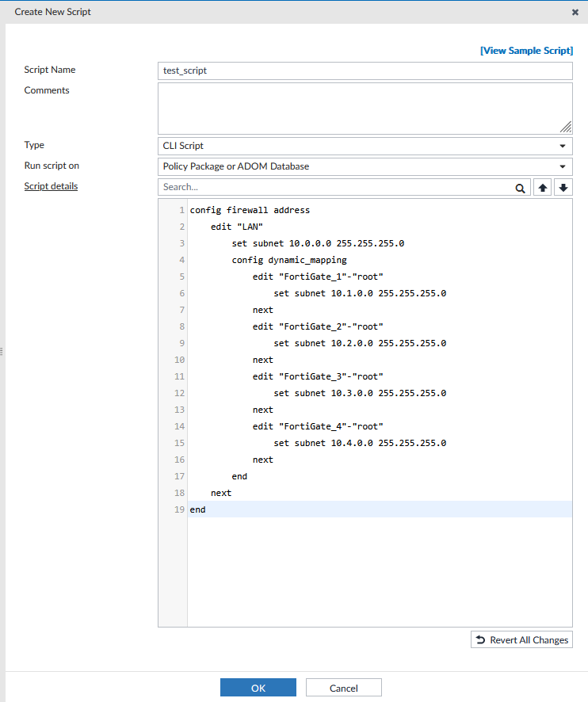The width and height of the screenshot is (588, 702).
Task: Click the revert arrow icon beside Revert All Changes
Action: [479, 639]
